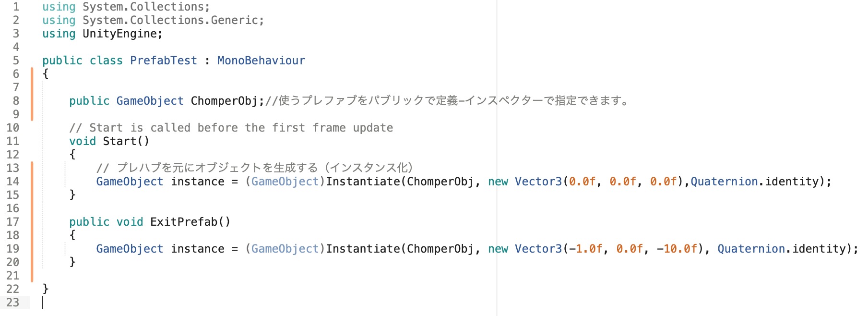
Task: Click the ExitPrefab method name
Action: click(x=184, y=222)
